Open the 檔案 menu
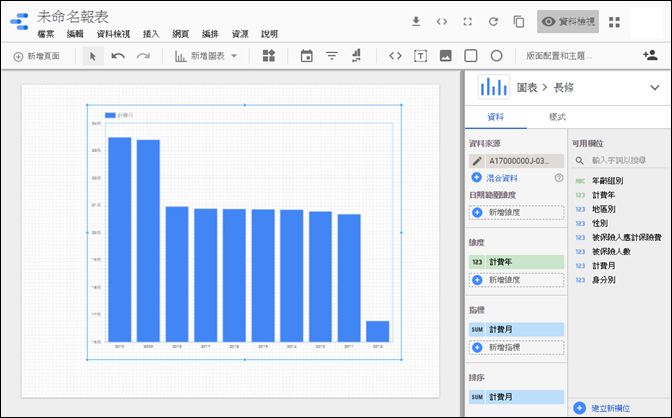The image size is (672, 418). [x=46, y=34]
